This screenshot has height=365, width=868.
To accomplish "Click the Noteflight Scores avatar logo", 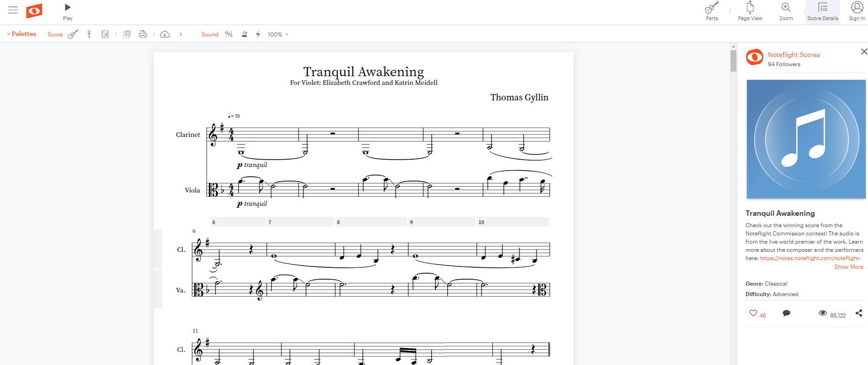I will tap(755, 57).
